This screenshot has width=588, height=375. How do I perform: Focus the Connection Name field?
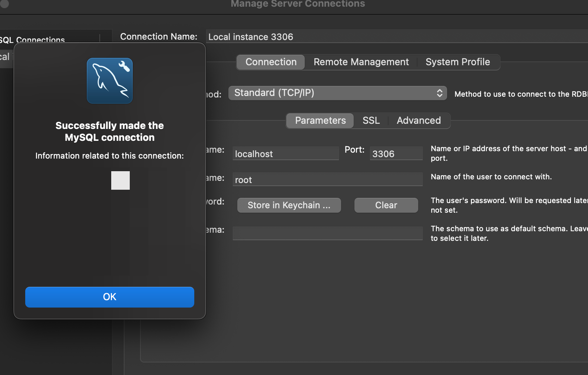coord(397,37)
